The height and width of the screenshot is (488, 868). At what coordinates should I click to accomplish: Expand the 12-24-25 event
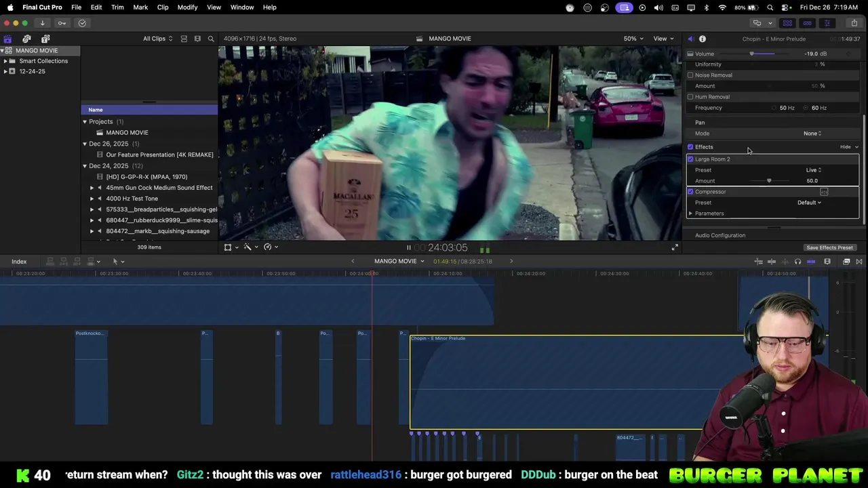click(5, 71)
